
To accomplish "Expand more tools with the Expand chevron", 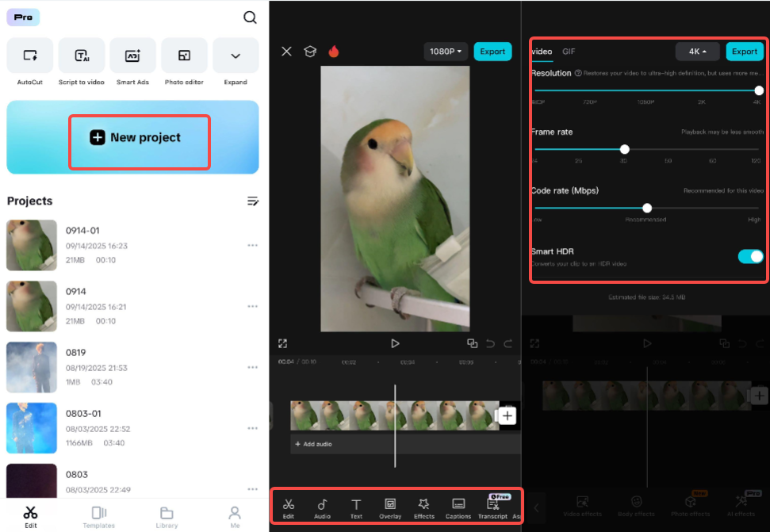I will [x=235, y=55].
